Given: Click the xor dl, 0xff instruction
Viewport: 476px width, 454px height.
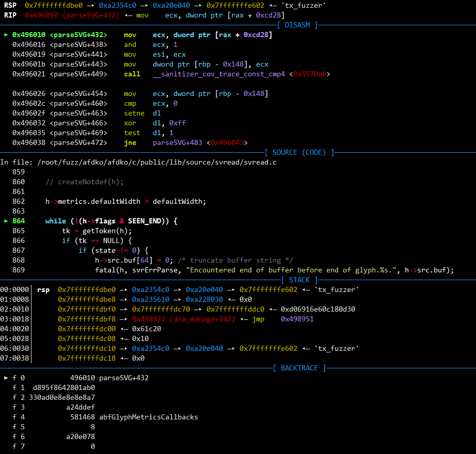Looking at the screenshot, I should (x=155, y=123).
